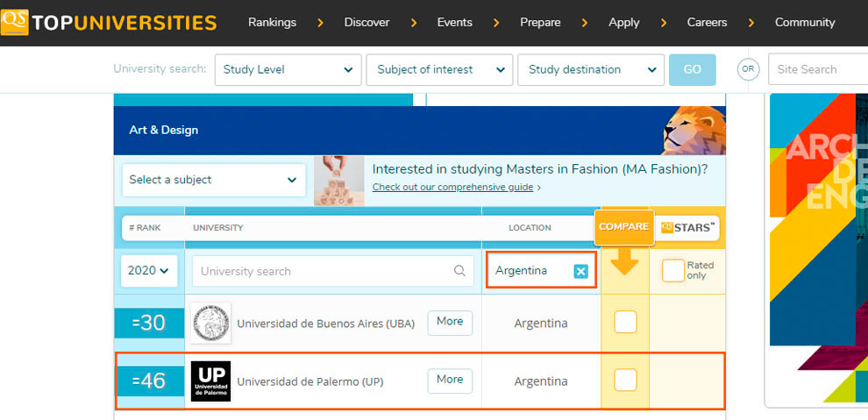Open the architecture advertisement on the right
Screen dimensions: 868x420
[x=819, y=249]
